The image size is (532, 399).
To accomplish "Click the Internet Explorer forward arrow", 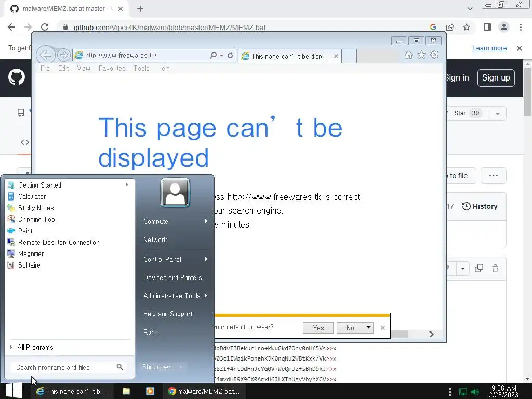I will 64,55.
